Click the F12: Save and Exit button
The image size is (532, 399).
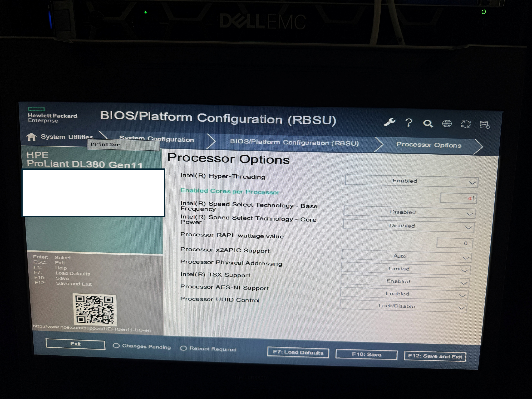435,356
